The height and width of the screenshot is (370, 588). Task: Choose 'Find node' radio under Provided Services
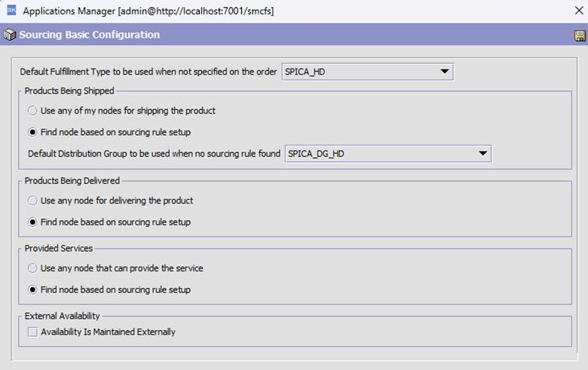tap(32, 289)
